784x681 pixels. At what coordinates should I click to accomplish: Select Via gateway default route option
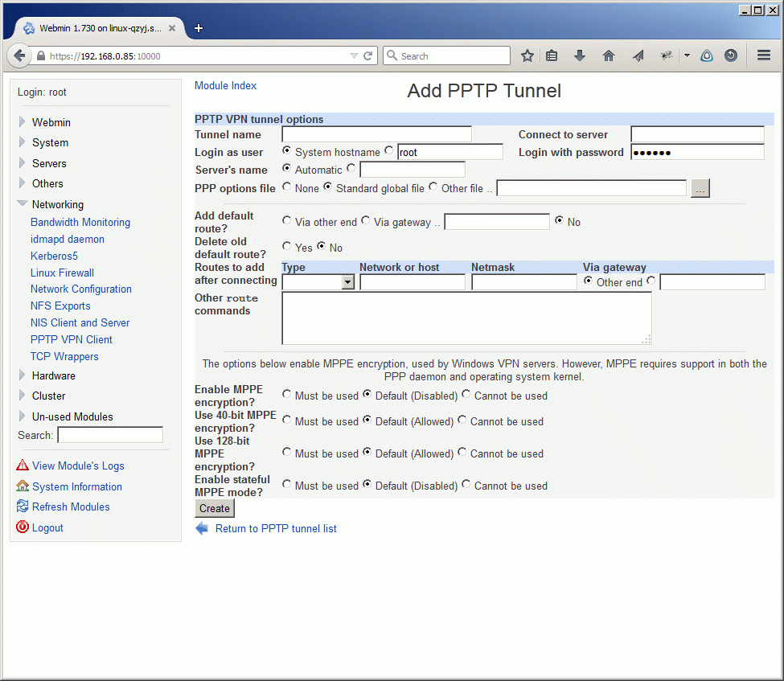tap(366, 220)
